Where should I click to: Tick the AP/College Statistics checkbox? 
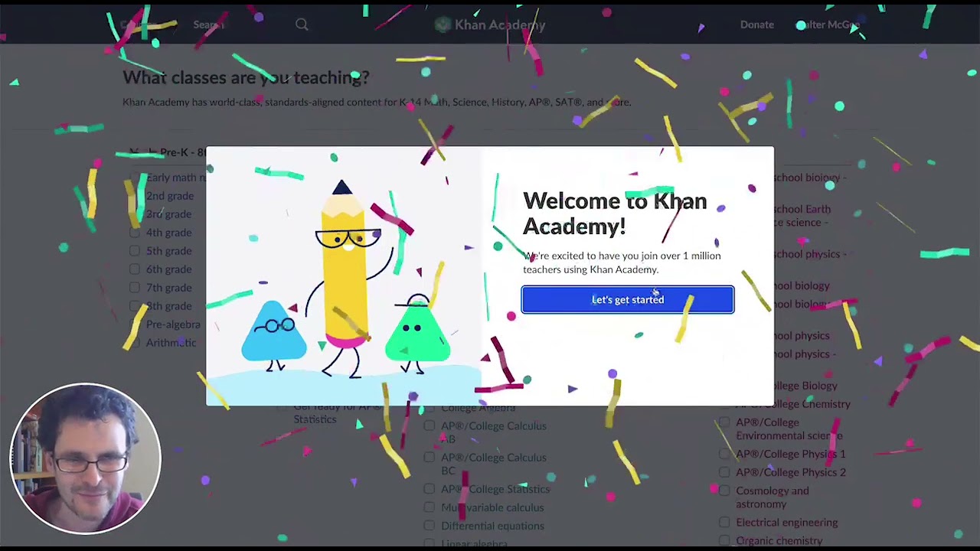(430, 489)
